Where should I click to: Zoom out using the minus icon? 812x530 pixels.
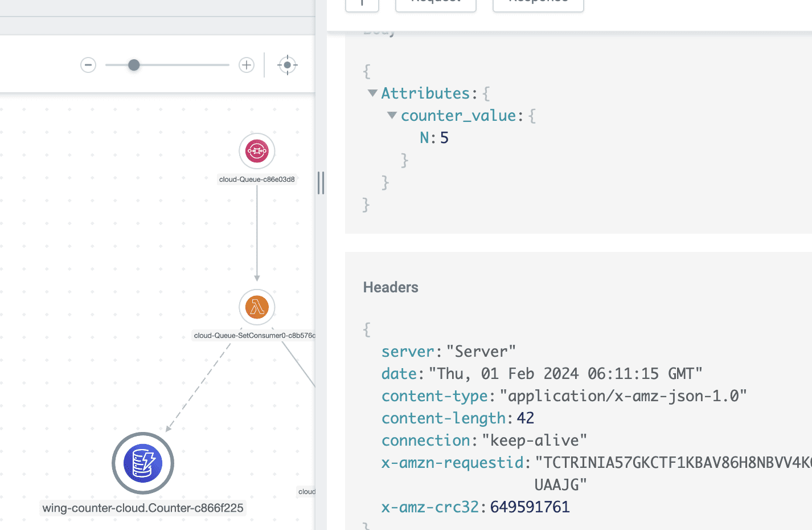[88, 64]
